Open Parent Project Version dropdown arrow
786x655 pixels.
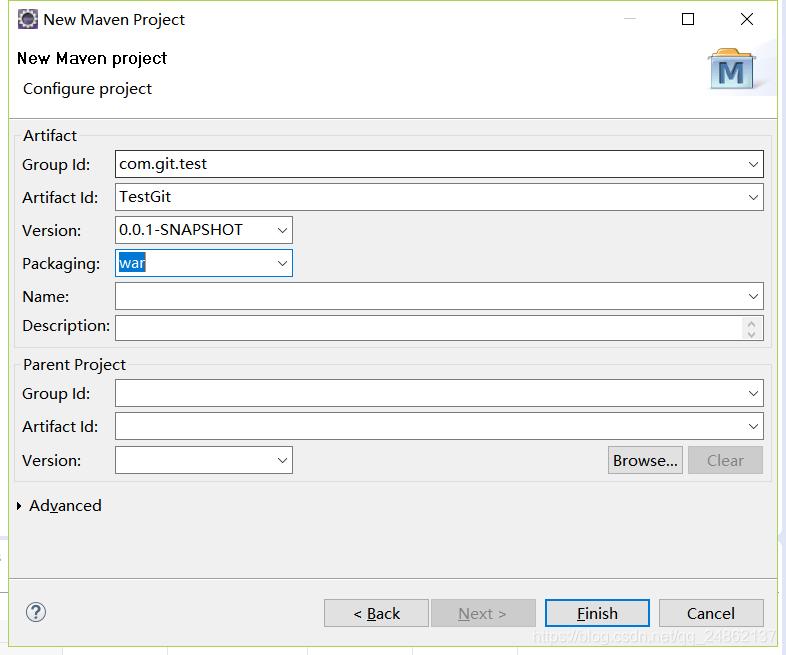(282, 460)
